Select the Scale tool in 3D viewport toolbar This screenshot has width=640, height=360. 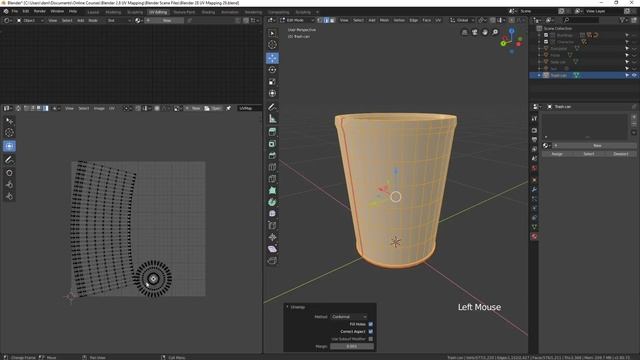272,82
